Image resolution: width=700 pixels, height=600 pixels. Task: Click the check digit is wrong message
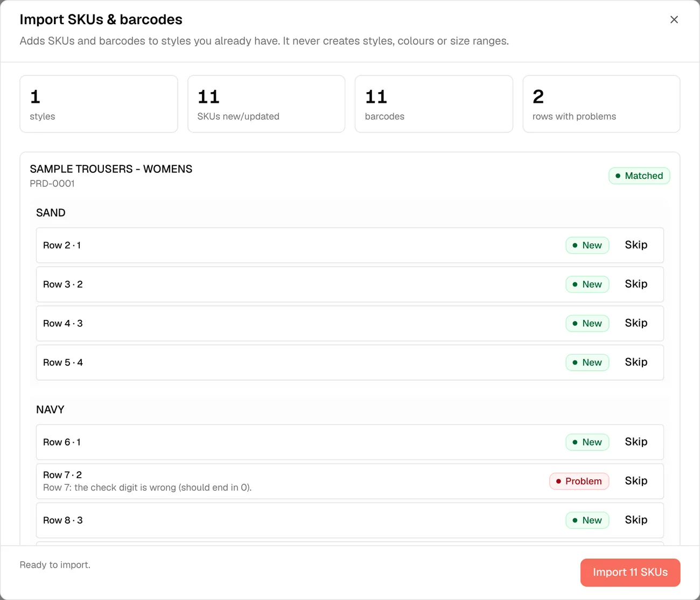(x=148, y=487)
